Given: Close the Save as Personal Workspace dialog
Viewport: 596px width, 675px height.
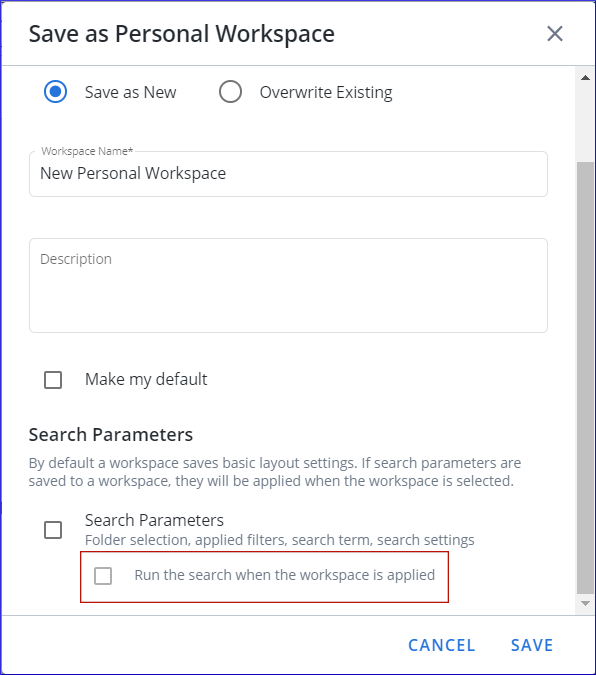Looking at the screenshot, I should point(555,34).
